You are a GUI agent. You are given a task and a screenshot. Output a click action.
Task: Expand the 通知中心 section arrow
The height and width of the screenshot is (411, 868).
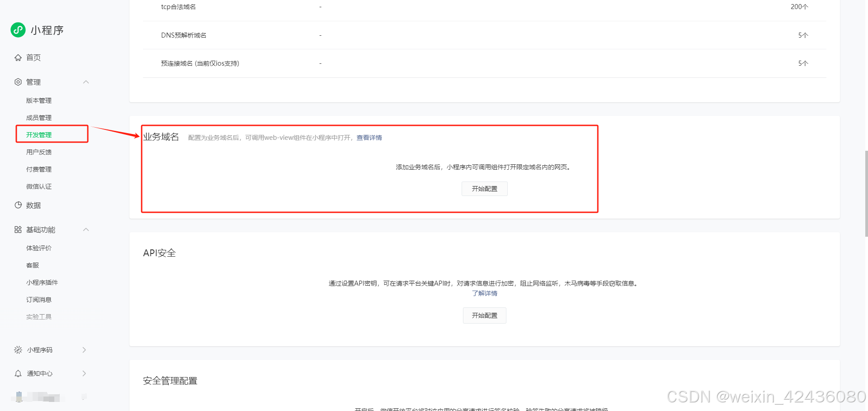click(x=84, y=373)
